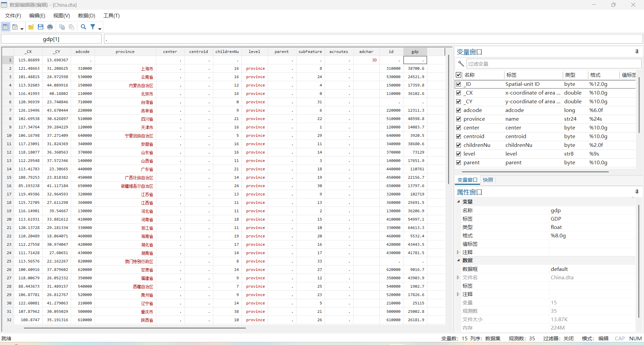This screenshot has width=644, height=345.
Task: Uncheck the _CY variable checkbox
Action: tap(459, 102)
